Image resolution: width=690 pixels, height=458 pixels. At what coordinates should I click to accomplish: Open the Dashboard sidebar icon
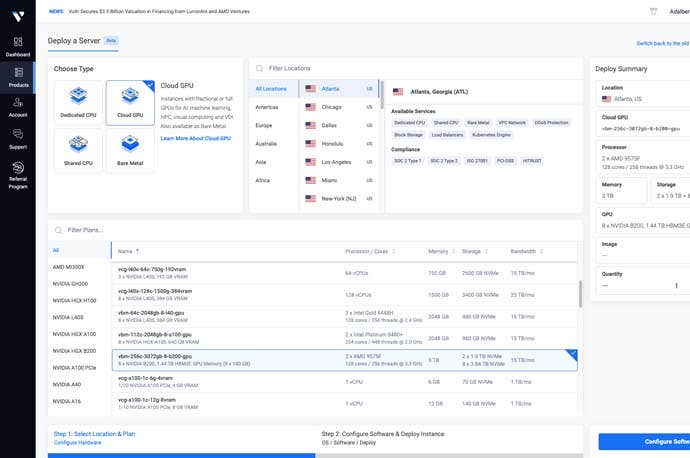tap(17, 44)
